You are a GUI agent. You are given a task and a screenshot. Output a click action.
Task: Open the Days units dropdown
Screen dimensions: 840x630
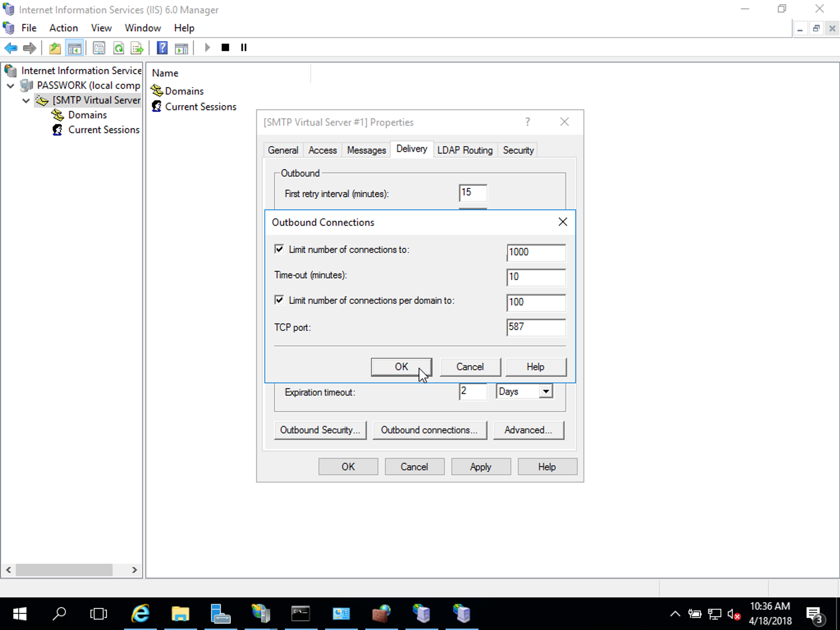point(545,391)
